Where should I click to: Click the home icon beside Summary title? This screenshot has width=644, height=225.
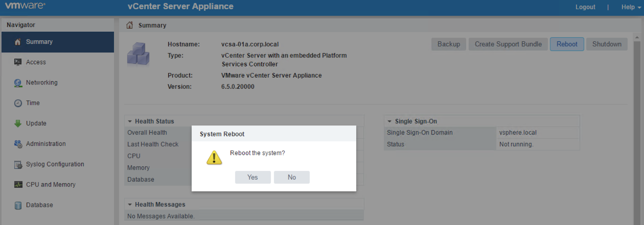pos(130,25)
